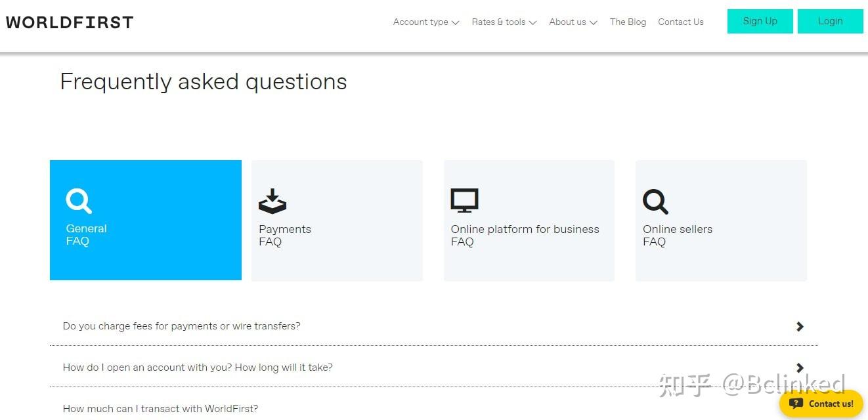Viewport: 868px width, 420px height.
Task: Expand the fees for payments question arrow
Action: pos(800,326)
